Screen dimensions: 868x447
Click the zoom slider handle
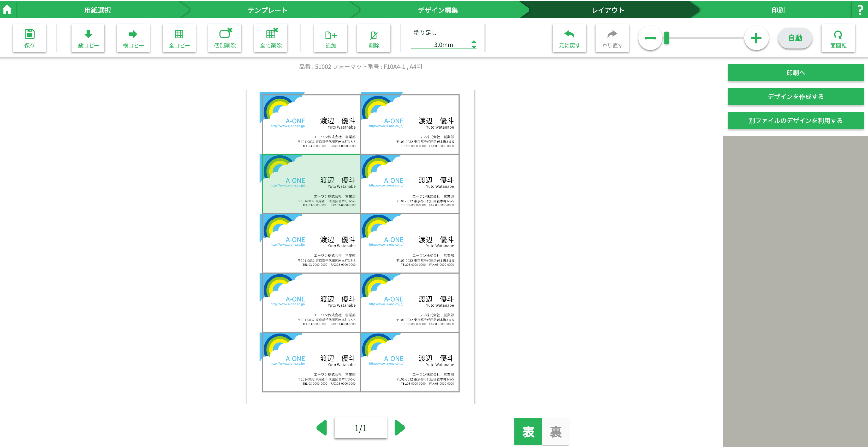667,38
